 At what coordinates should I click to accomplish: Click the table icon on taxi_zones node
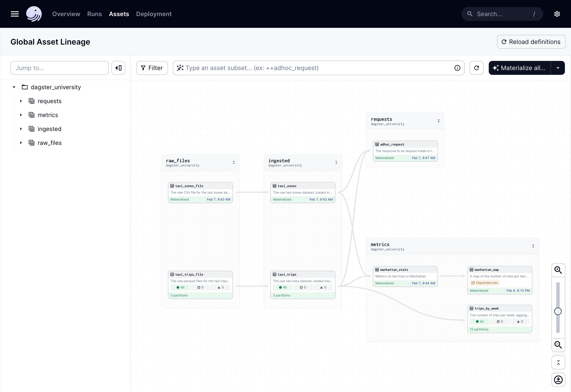pyautogui.click(x=274, y=186)
